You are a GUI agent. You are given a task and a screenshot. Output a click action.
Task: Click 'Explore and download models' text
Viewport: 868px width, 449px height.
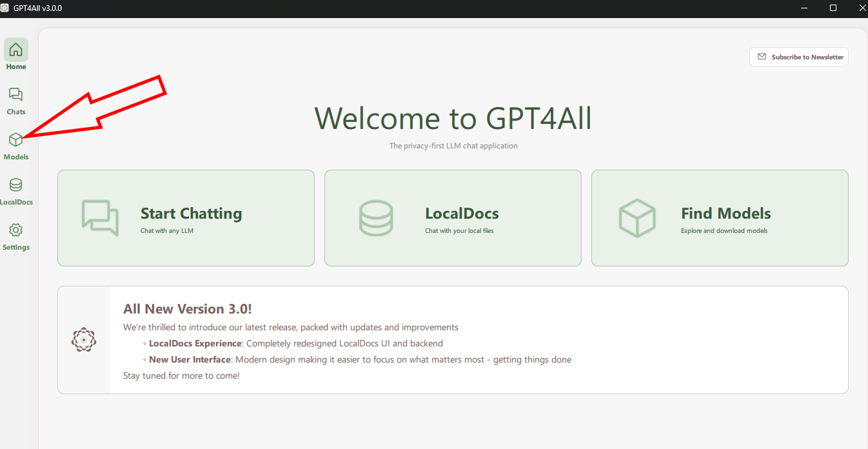[724, 231]
